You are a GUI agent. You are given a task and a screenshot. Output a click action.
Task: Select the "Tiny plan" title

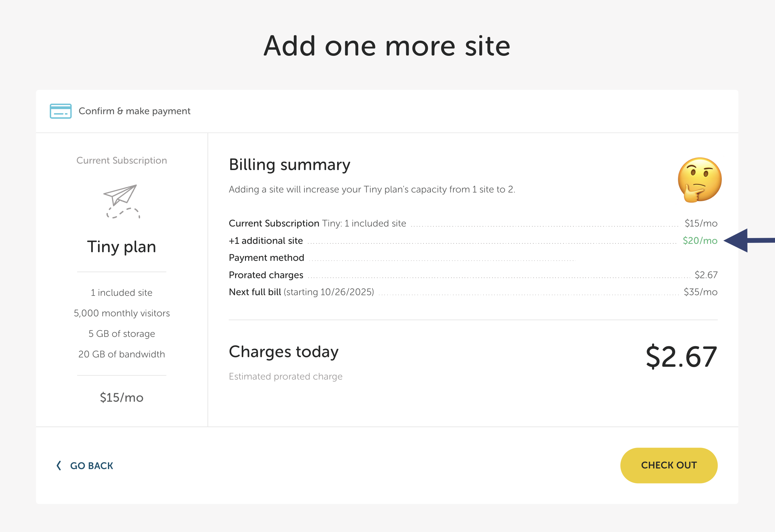pos(121,247)
